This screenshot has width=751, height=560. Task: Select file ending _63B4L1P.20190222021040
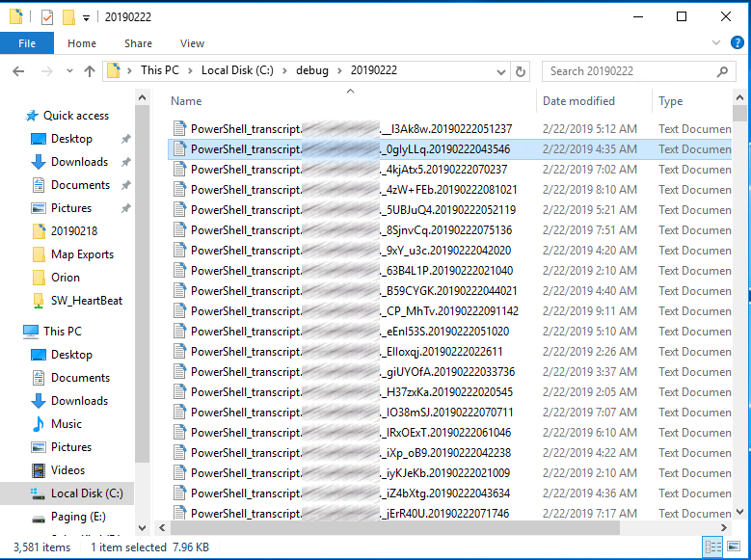tap(449, 270)
